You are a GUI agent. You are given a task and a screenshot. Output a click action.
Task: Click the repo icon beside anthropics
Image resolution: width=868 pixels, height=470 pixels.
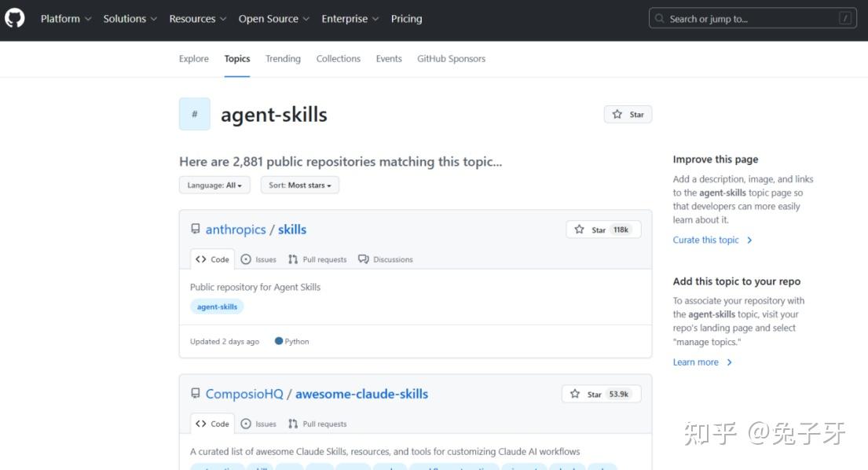(195, 229)
